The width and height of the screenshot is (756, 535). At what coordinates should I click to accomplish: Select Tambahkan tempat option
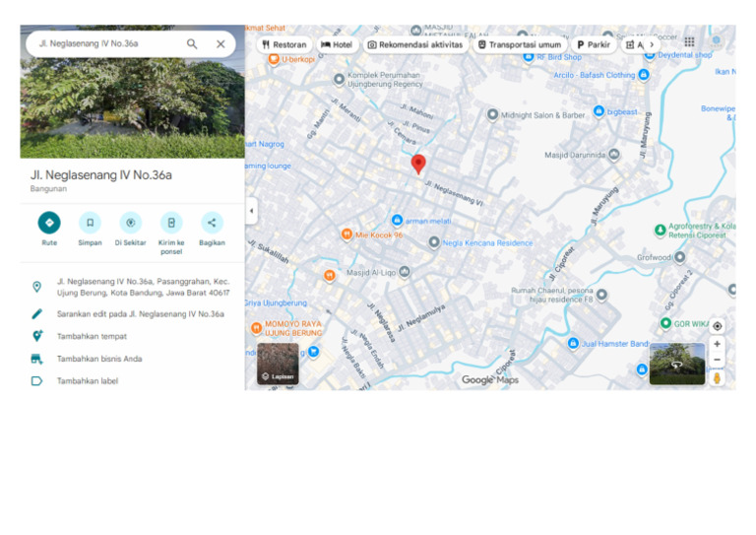(x=92, y=336)
